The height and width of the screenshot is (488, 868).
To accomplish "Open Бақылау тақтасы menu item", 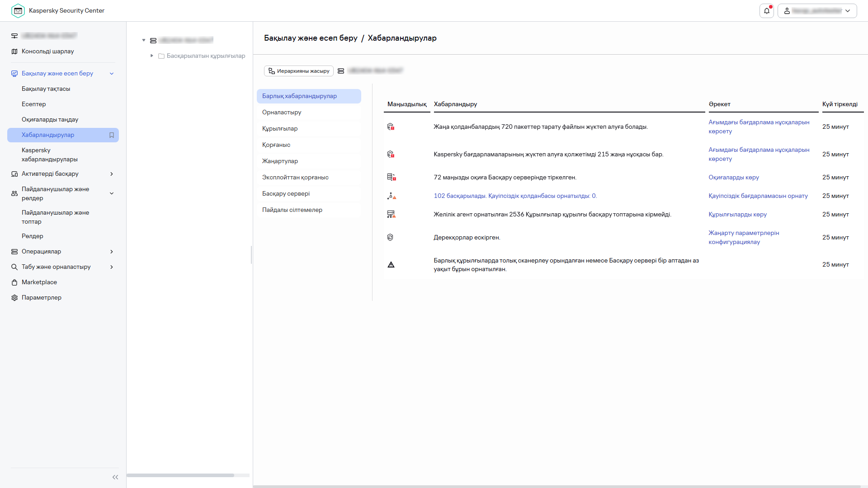I will point(46,89).
